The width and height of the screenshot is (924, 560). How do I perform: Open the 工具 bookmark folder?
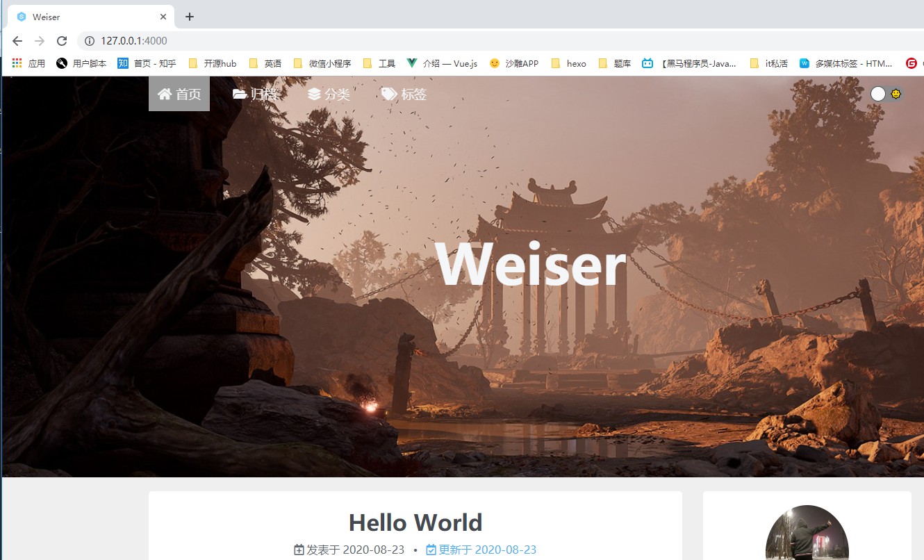tap(379, 63)
